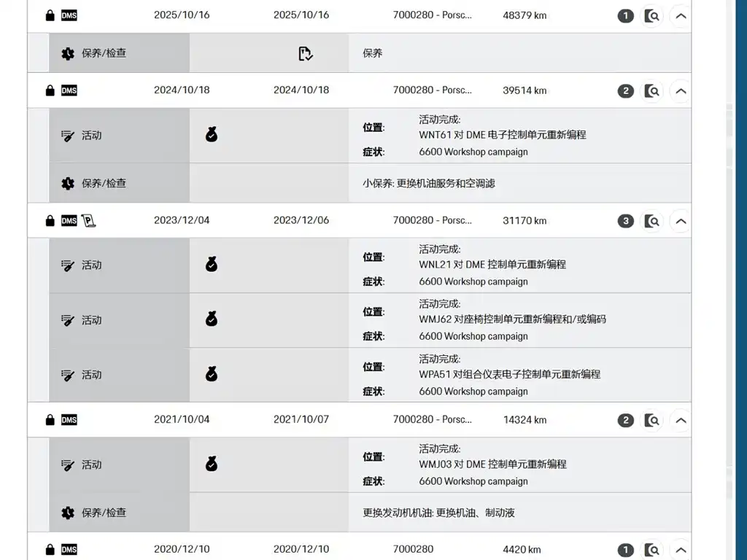Click dealer text 7000280 - Porsc... on 2021/10/04
The image size is (747, 560).
point(432,419)
